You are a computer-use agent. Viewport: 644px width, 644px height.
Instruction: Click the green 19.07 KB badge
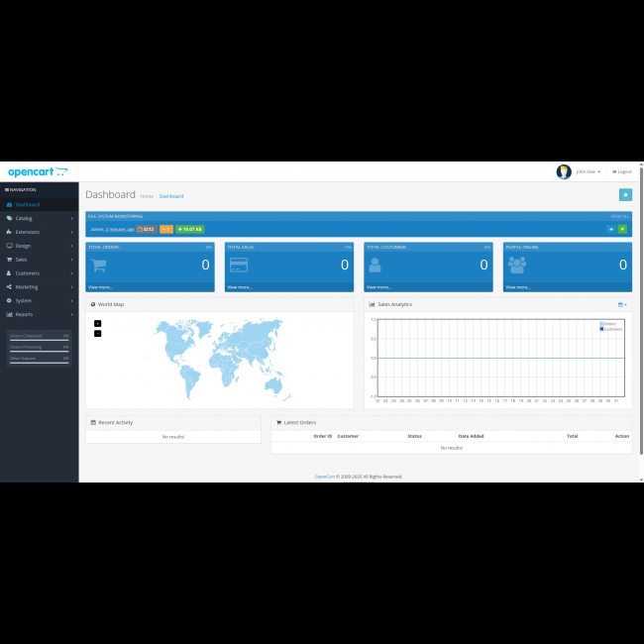pos(190,229)
